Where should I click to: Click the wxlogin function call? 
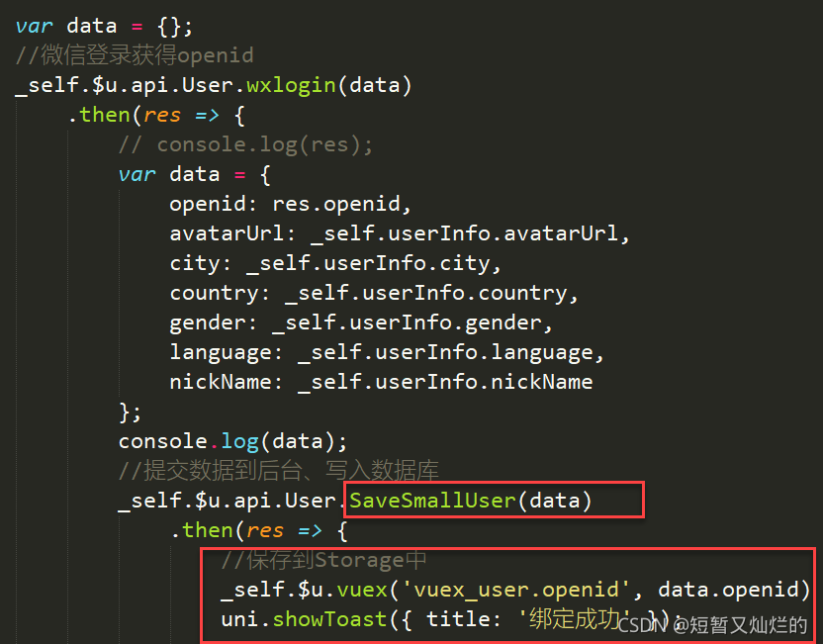[329, 85]
